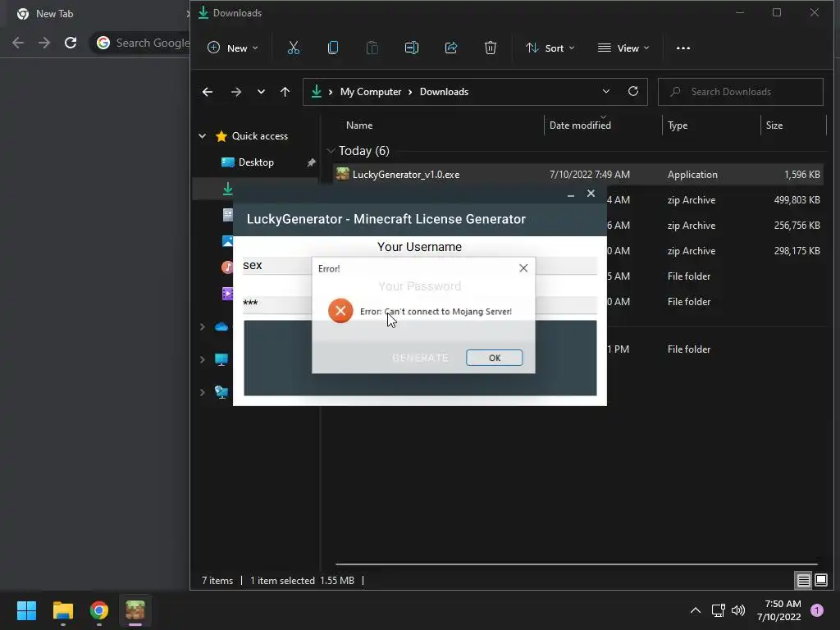Open the See more three-dots menu
The height and width of the screenshot is (630, 840).
tap(683, 48)
